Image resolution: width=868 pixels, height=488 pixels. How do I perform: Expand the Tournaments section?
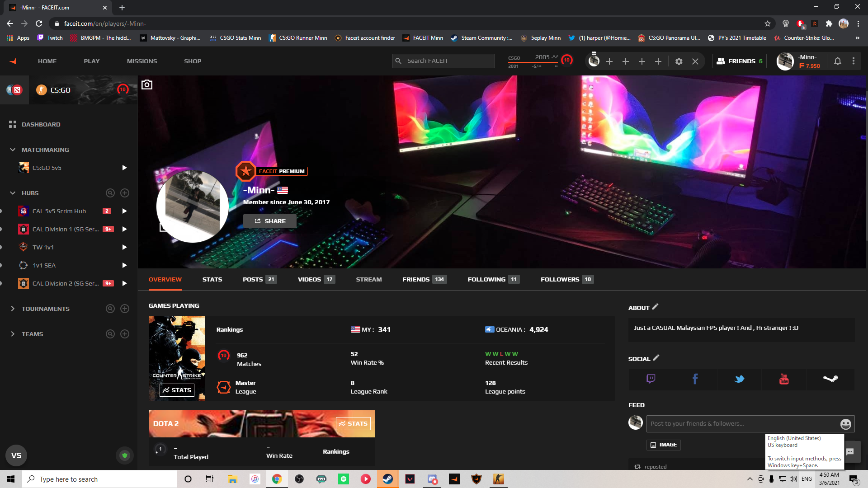pos(13,309)
